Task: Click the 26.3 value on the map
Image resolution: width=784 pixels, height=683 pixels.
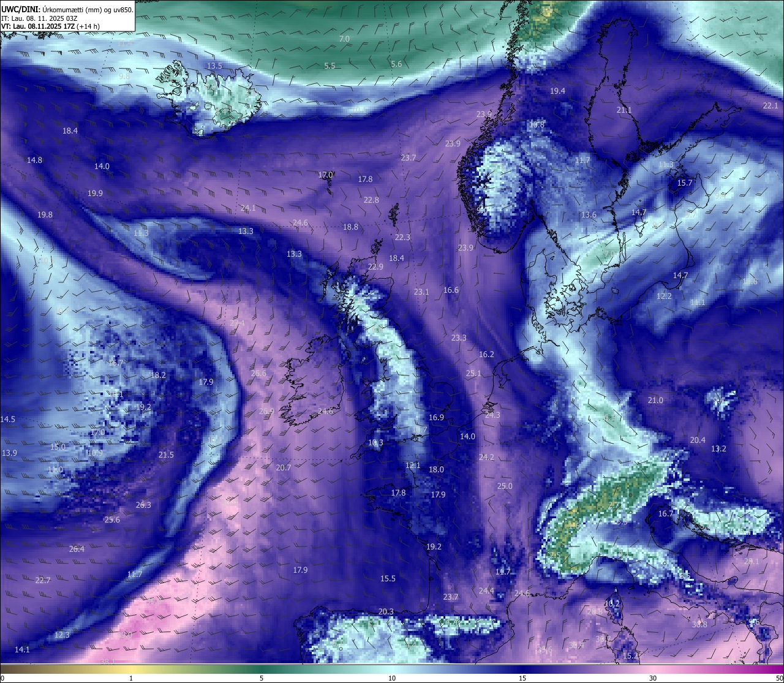Action: 143,505
